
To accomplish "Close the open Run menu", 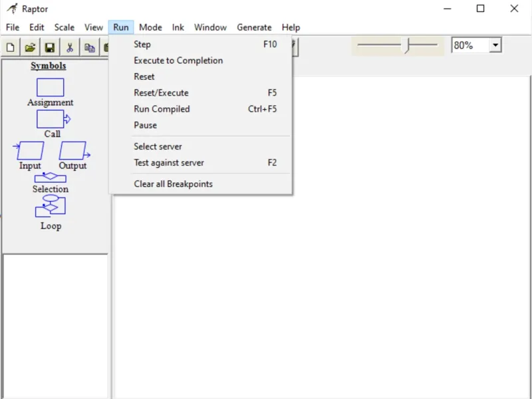I will pos(121,27).
